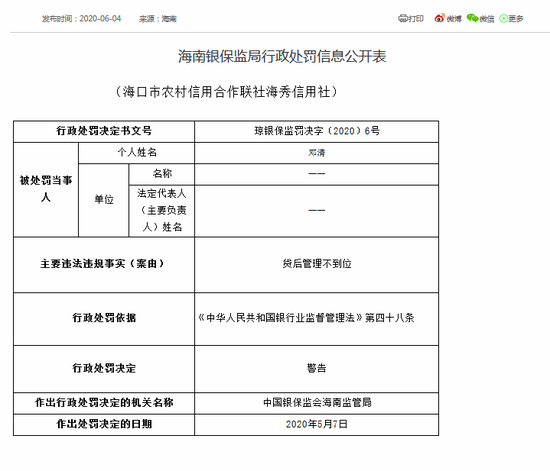Click the date 2020年5月7日 cell
Screen dimensions: 550x471
tap(317, 425)
